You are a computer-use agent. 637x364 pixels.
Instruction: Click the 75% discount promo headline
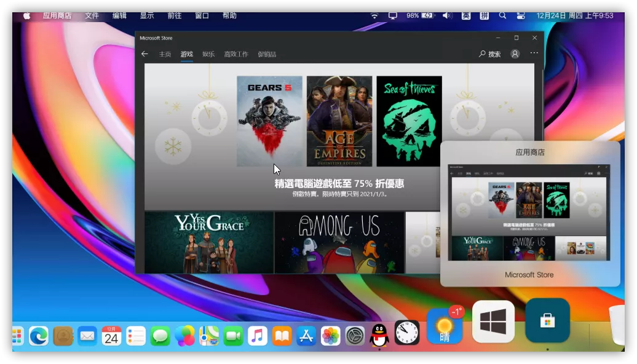[339, 184]
